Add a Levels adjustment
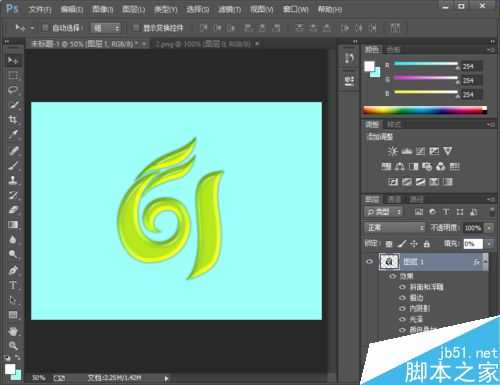The height and width of the screenshot is (385, 500). point(407,151)
